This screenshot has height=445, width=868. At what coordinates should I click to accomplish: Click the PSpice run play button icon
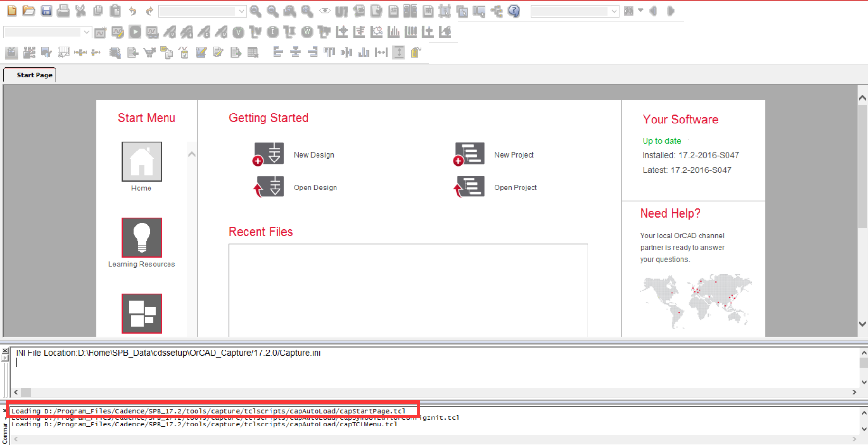135,32
